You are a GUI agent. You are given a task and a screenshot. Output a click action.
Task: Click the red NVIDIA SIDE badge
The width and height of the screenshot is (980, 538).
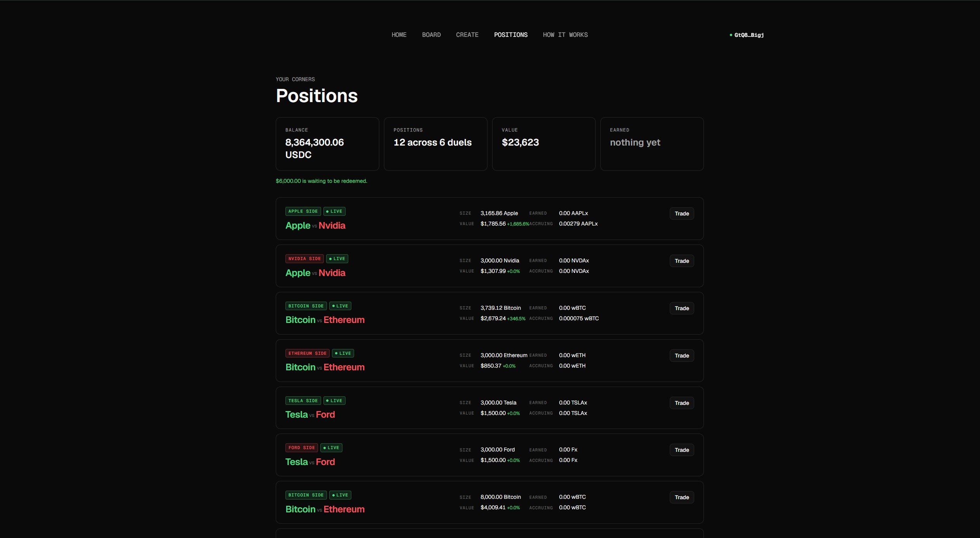304,259
